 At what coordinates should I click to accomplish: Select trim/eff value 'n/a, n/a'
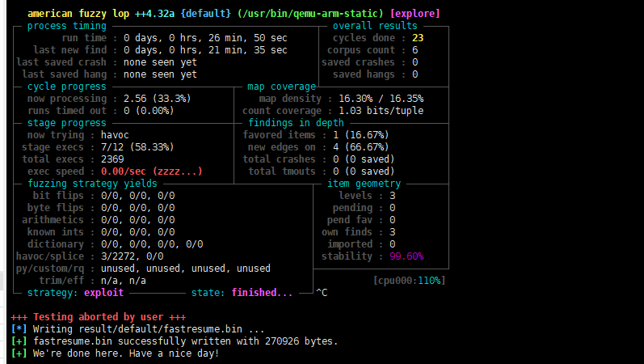coord(123,281)
